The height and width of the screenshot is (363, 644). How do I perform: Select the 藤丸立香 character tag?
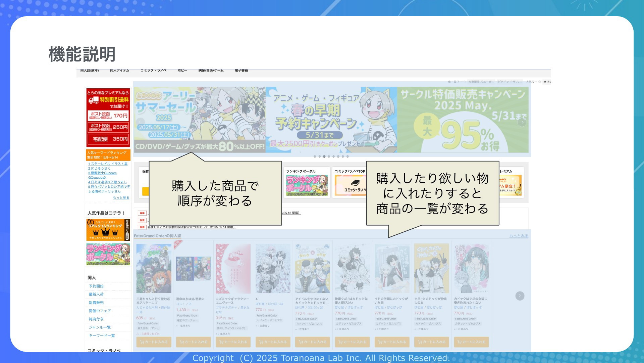(143, 328)
